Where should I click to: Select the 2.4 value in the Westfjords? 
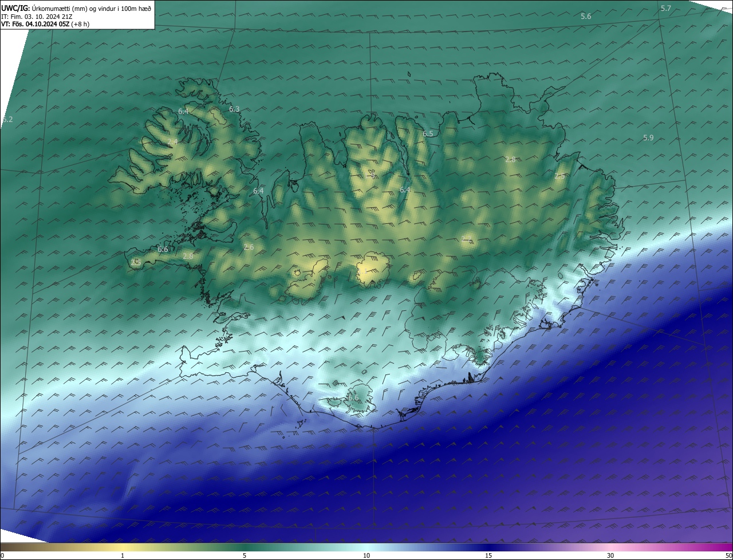click(x=172, y=142)
